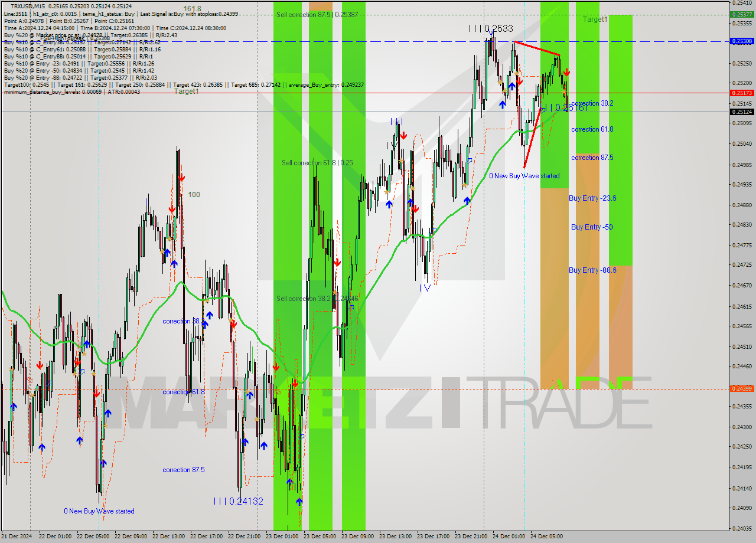The height and width of the screenshot is (543, 756).
Task: Click the '23 Dec 21:00' time axis label
Action: (x=471, y=537)
